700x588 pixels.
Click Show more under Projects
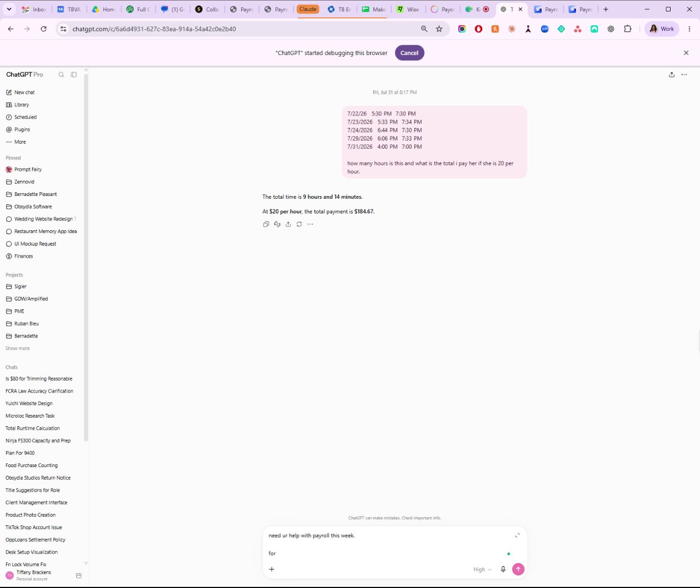point(18,348)
